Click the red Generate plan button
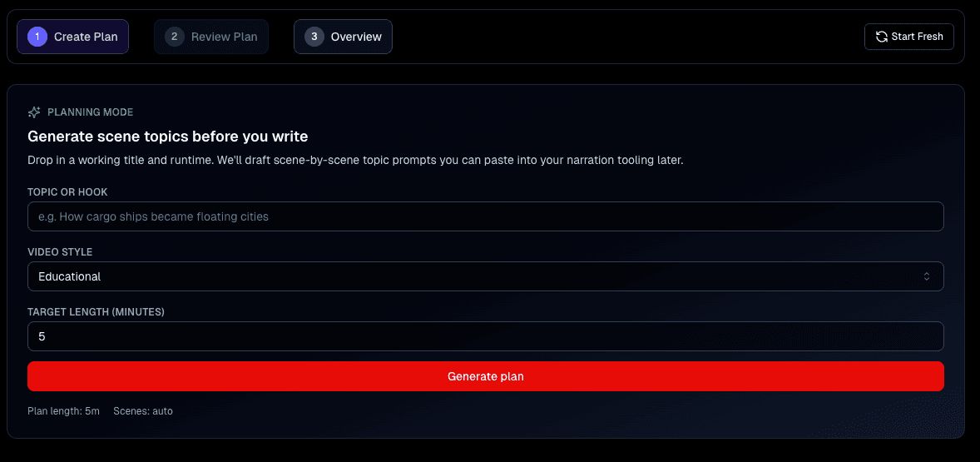980x462 pixels. 485,376
